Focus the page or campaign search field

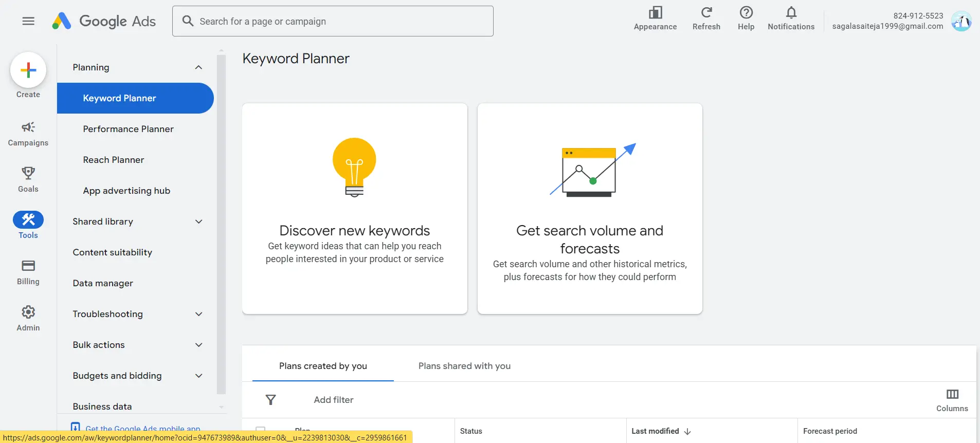[333, 21]
